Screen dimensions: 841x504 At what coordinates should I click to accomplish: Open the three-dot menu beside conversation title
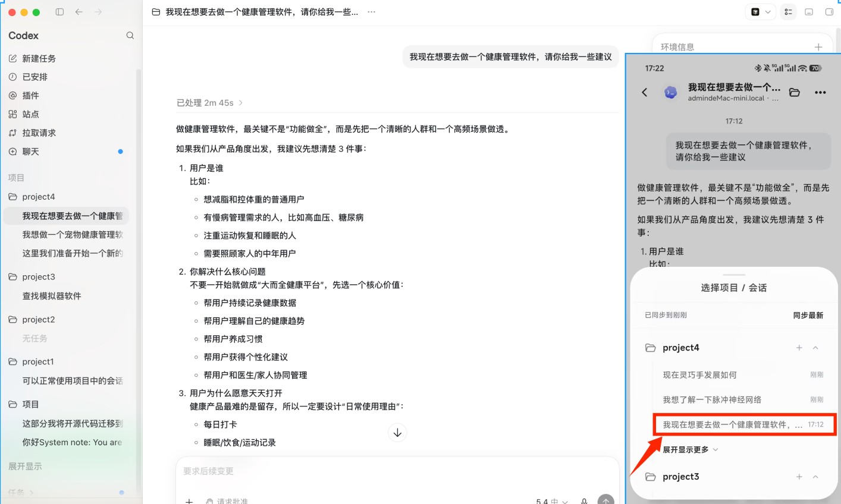[x=372, y=12]
